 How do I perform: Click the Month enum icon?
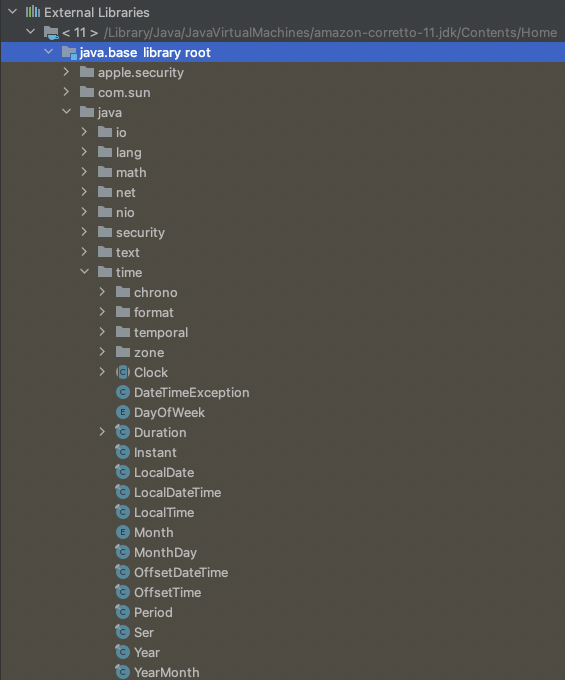coord(123,532)
